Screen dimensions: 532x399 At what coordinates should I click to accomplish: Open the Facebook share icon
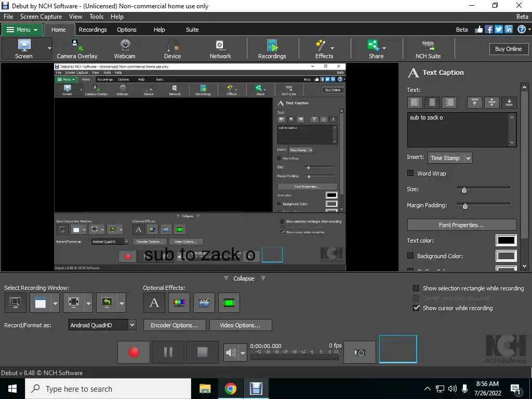pos(489,30)
